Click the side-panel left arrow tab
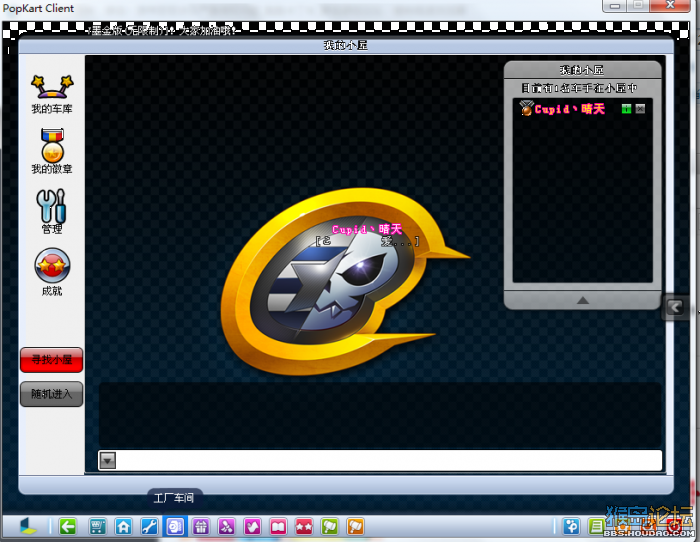Screen dimensions: 700x542 675,307
